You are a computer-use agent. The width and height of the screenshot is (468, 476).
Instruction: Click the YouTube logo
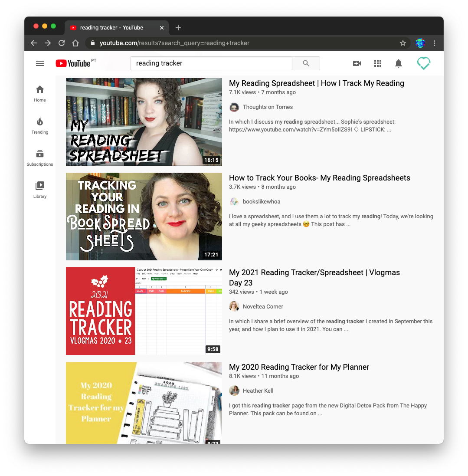click(x=73, y=63)
